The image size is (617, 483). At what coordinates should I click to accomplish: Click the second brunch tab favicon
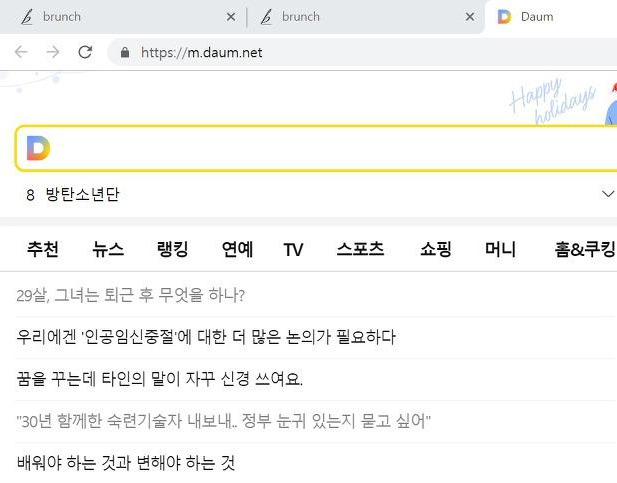point(266,17)
